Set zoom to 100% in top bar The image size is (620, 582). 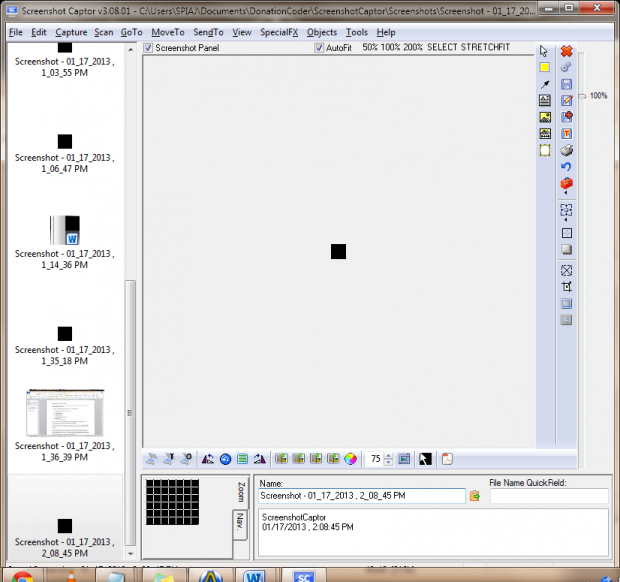click(x=391, y=47)
